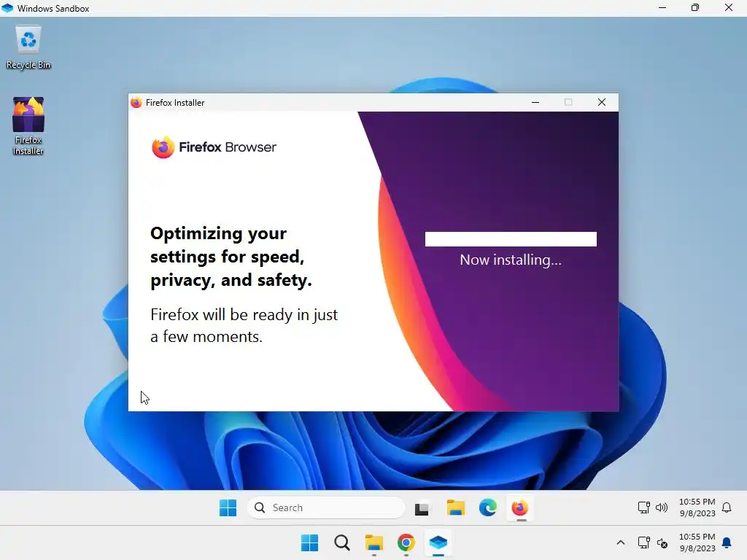This screenshot has height=560, width=747.
Task: Open the sandbox clock showing 10:55 PM
Action: [x=697, y=507]
